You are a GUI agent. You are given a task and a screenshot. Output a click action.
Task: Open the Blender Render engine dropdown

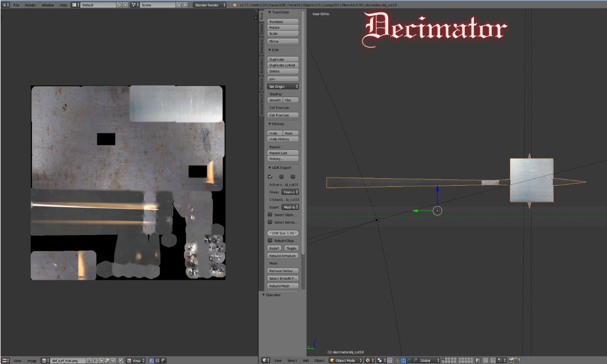click(x=210, y=5)
